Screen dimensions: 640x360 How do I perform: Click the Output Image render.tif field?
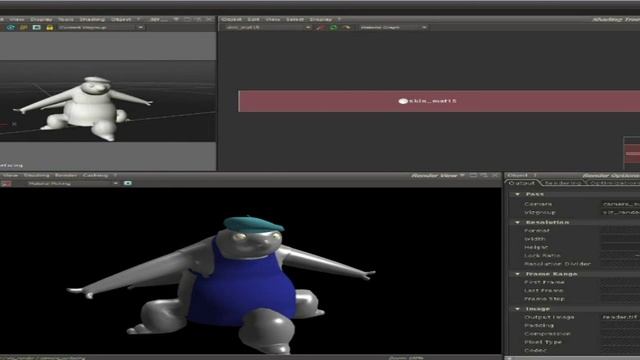[x=620, y=317]
